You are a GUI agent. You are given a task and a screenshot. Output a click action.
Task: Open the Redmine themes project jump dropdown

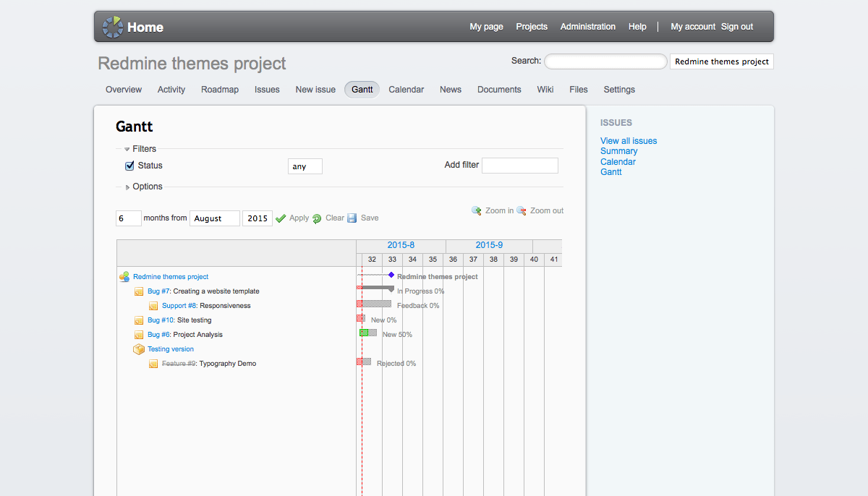[x=722, y=61]
